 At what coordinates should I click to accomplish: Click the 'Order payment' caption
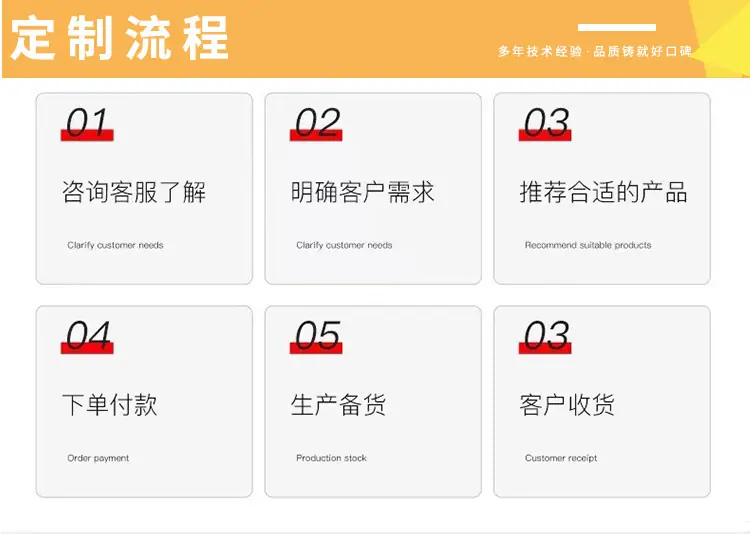pyautogui.click(x=98, y=458)
